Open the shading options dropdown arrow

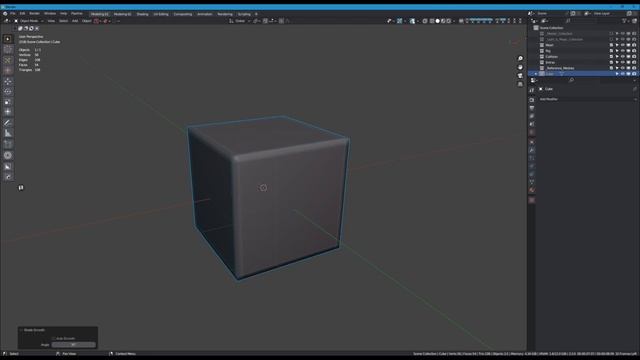point(454,21)
